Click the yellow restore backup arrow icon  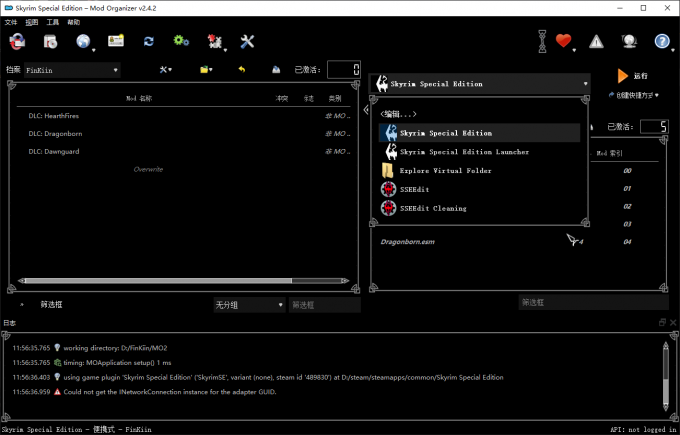click(x=242, y=69)
